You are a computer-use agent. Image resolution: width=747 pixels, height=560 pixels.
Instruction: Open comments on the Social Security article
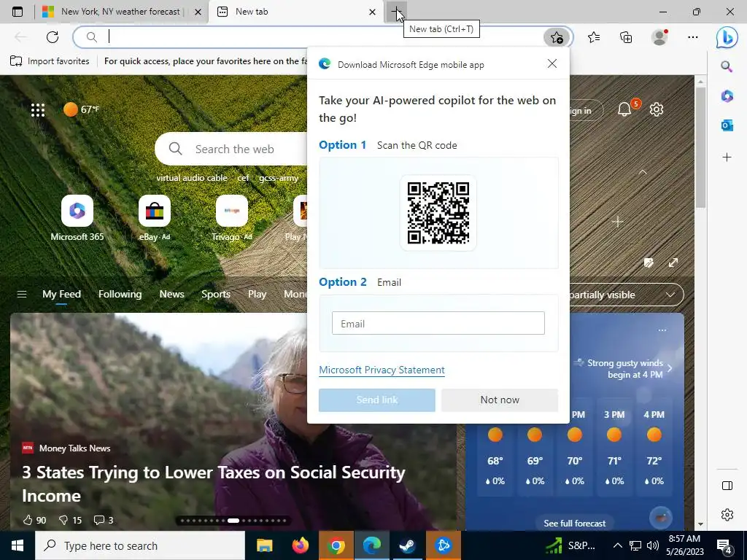[x=104, y=520]
